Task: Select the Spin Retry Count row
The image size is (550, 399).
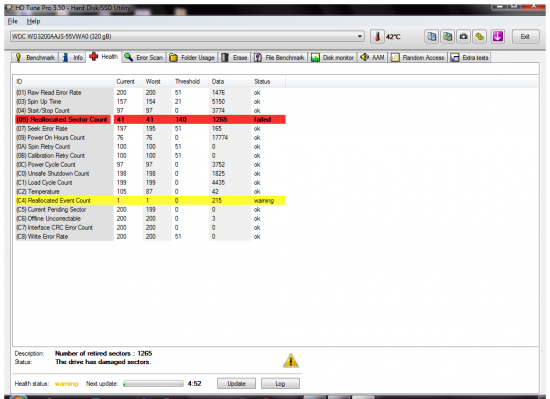Action: pos(150,147)
